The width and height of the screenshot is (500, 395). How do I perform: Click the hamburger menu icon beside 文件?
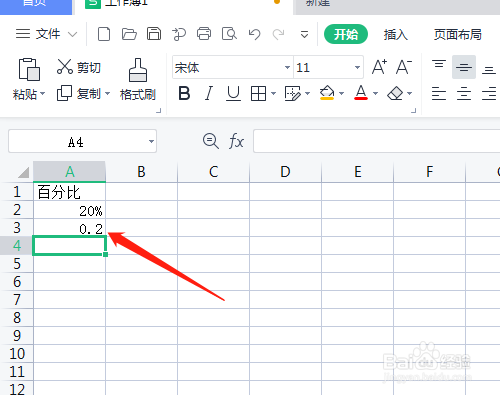click(23, 34)
